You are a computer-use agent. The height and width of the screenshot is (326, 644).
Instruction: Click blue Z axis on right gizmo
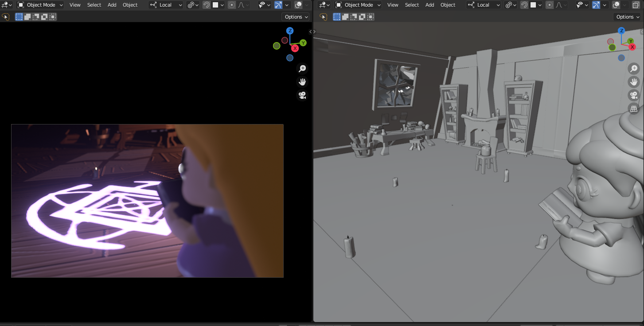pos(621,31)
